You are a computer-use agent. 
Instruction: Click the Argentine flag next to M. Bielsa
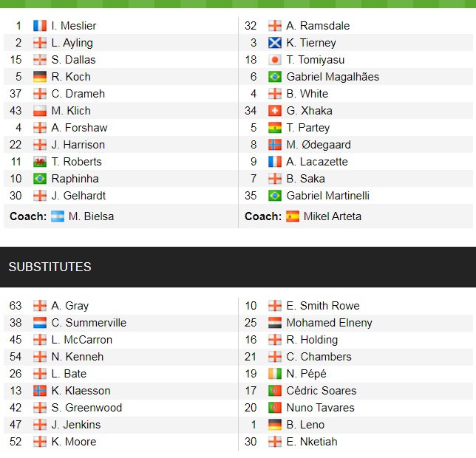58,216
